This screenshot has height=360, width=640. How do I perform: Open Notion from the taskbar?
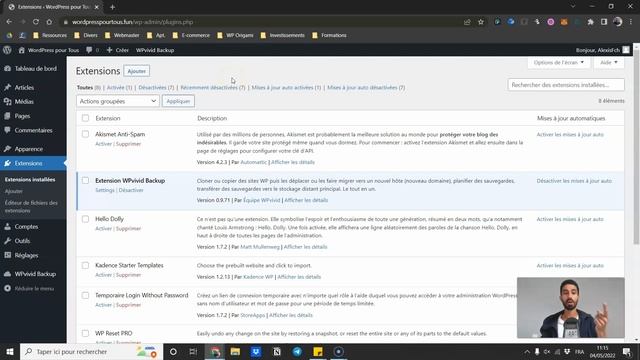tap(277, 351)
